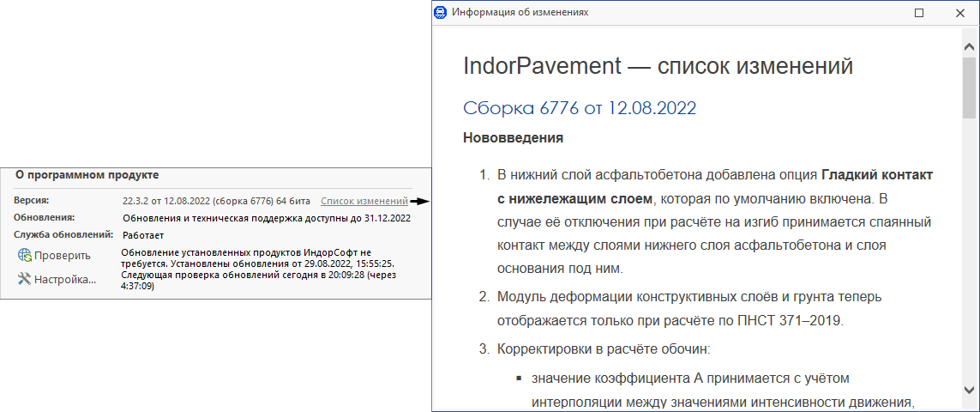Click the Работает service status text
This screenshot has width=980, height=412.
click(x=144, y=235)
